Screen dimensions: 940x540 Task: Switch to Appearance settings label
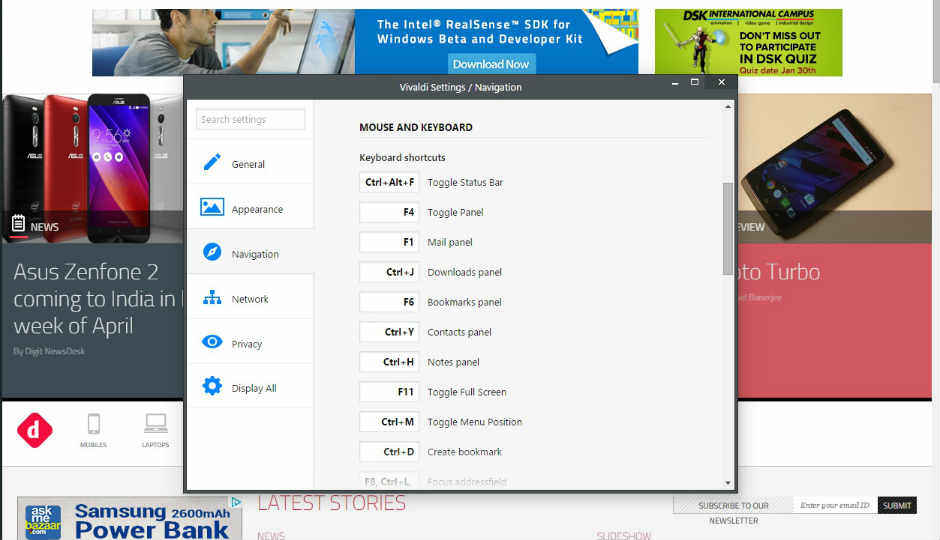pos(257,209)
